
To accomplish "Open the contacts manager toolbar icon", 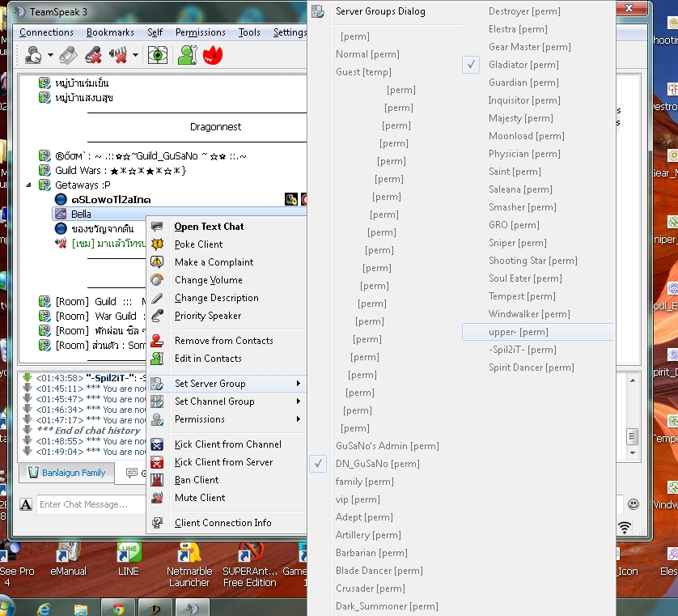I will click(187, 55).
